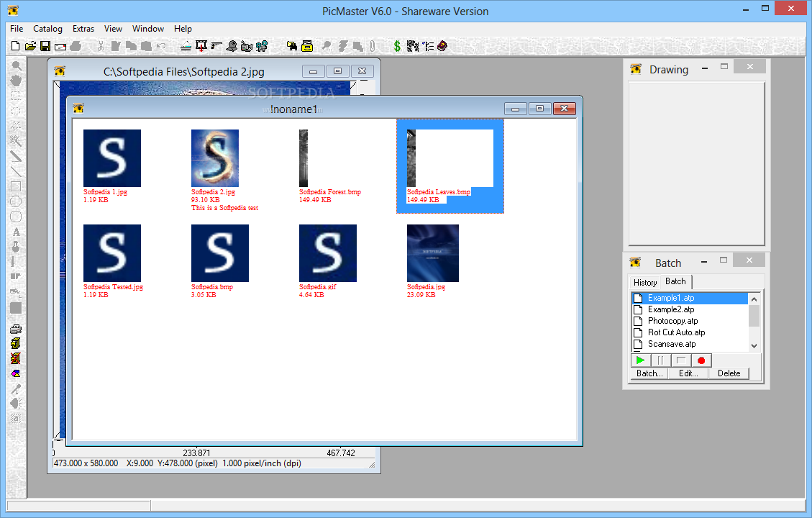Select the Softpedia 2.jpg thumbnail

(x=215, y=158)
